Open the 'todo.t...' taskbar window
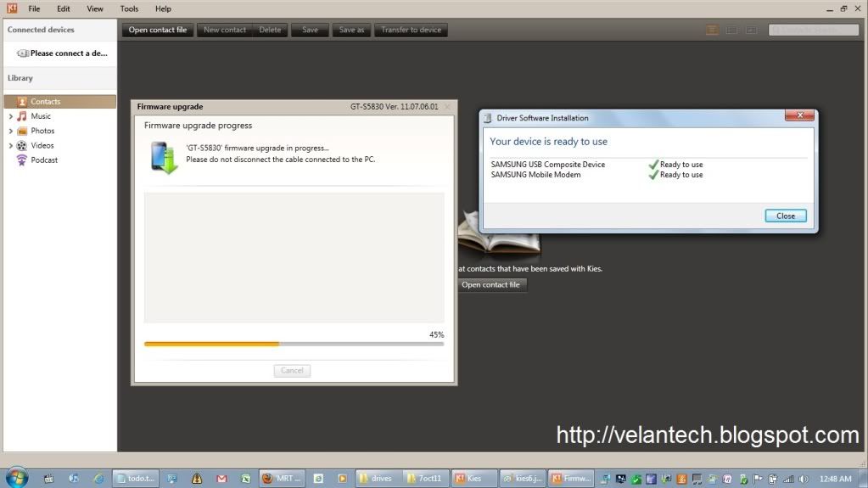 [136, 479]
